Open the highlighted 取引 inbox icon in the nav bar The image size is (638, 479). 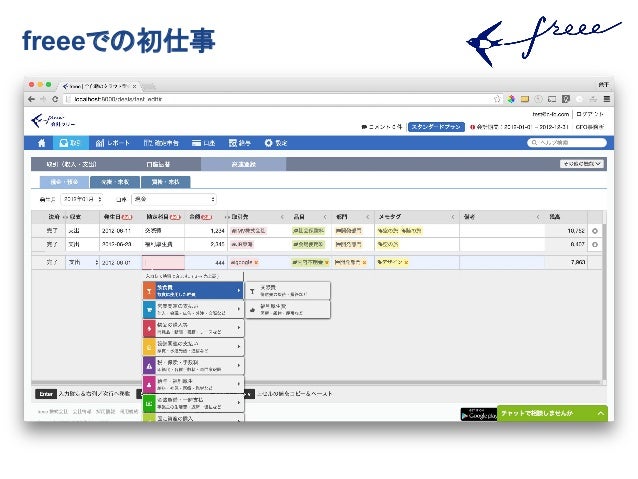(x=63, y=143)
